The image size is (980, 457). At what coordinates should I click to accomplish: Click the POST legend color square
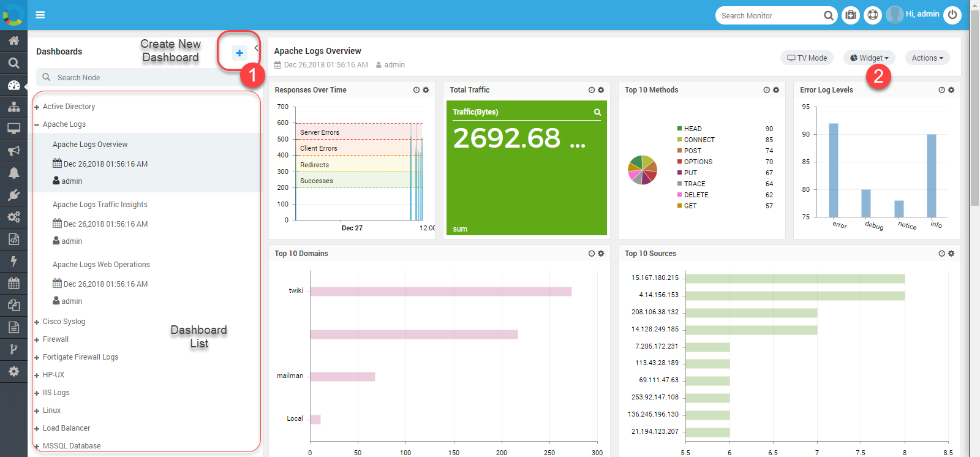679,151
